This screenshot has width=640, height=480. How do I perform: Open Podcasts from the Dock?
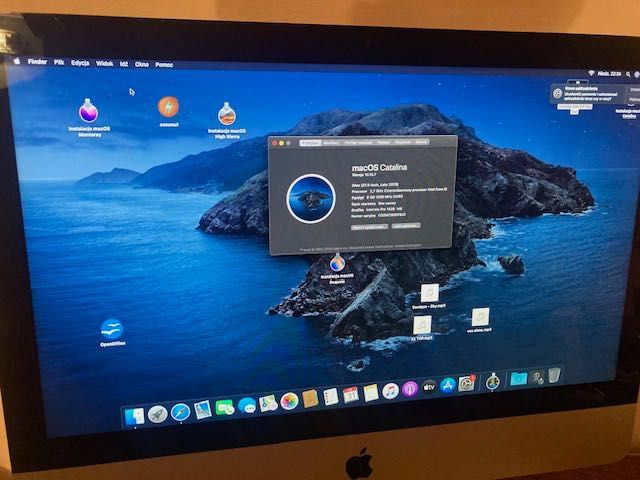tap(410, 389)
